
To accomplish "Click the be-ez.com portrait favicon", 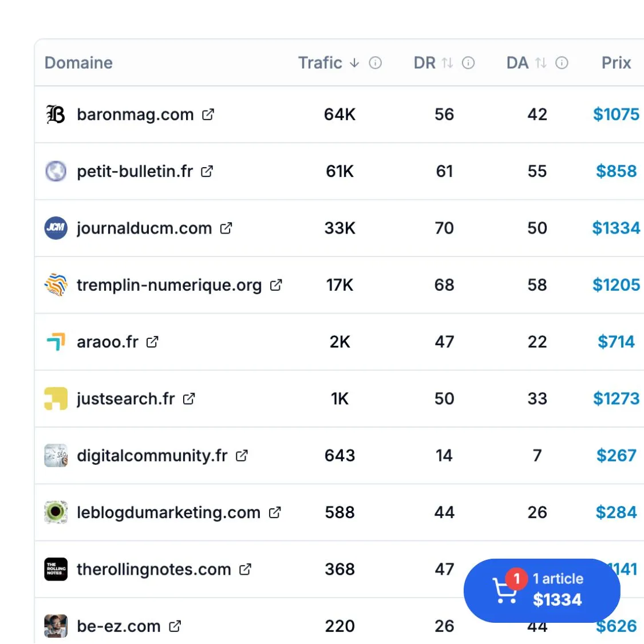I will click(56, 626).
